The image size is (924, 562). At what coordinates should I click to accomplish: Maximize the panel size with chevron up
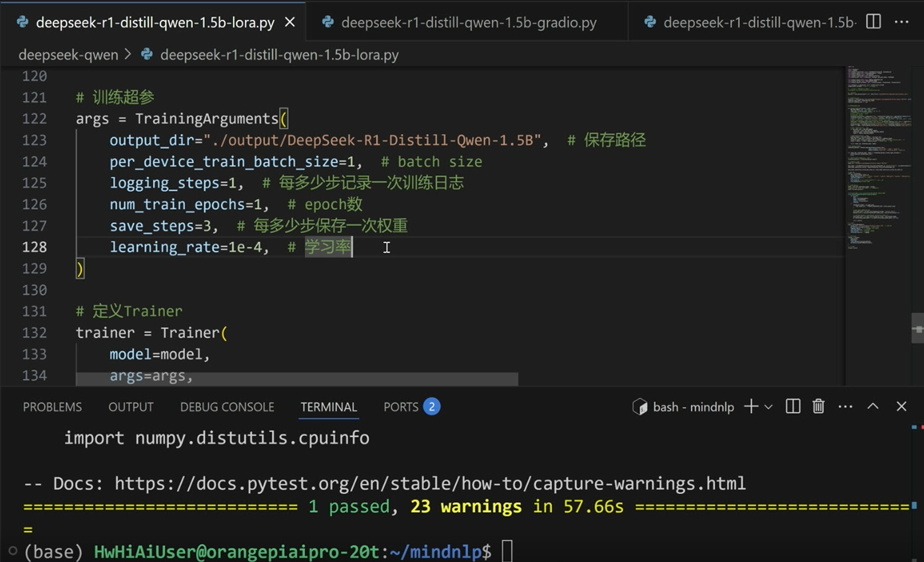click(873, 407)
